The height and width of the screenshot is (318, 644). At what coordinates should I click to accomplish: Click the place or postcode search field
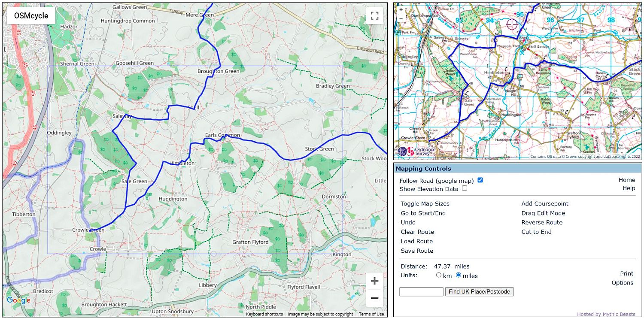point(421,292)
